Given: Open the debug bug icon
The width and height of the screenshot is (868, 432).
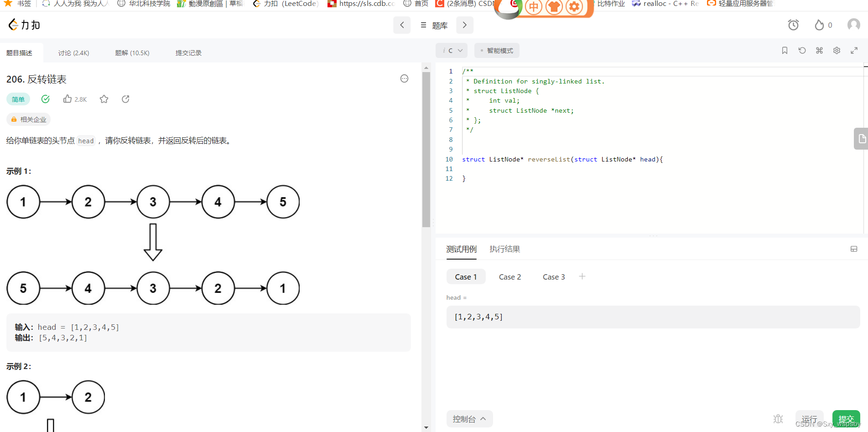Looking at the screenshot, I should [x=778, y=419].
